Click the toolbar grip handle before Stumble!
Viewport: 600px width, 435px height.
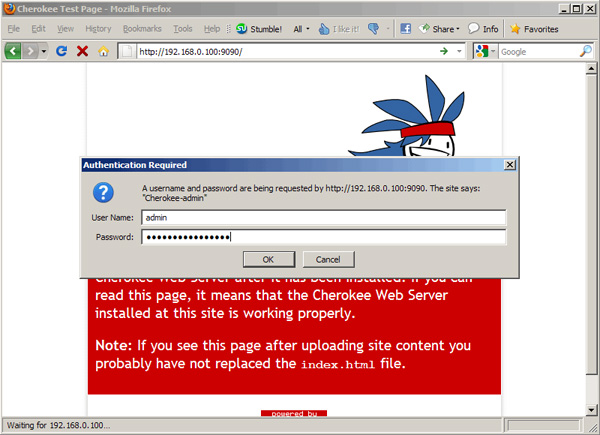tap(228, 29)
